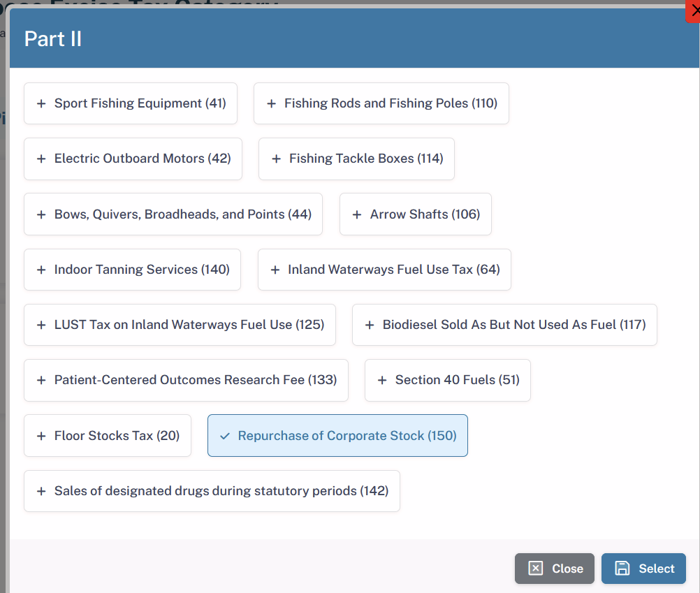Image resolution: width=700 pixels, height=593 pixels.
Task: Choose Section 40 Fuels (51)
Action: click(447, 380)
